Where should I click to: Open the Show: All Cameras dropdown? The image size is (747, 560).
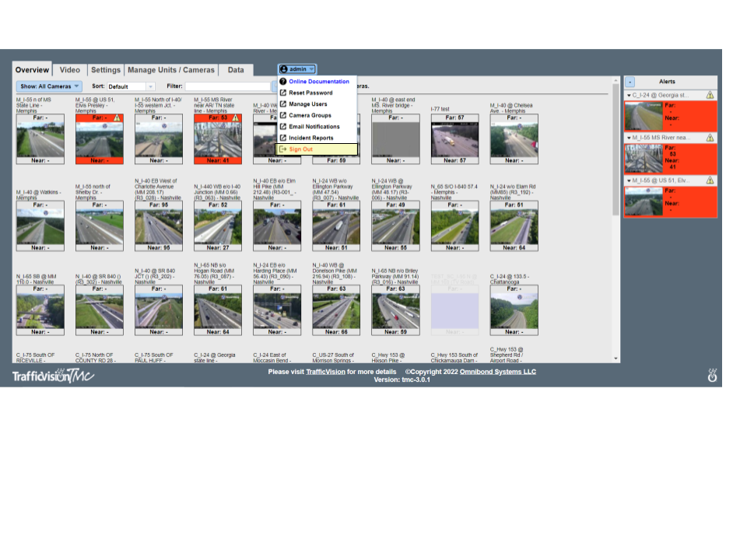pos(49,86)
